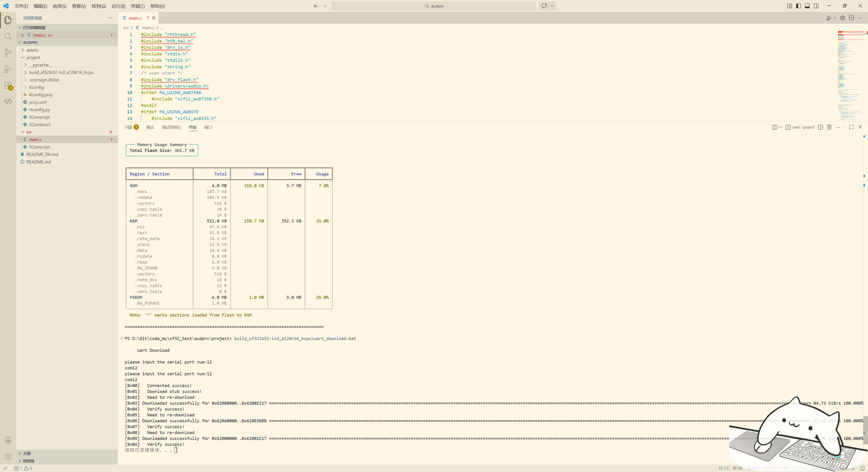
Task: Open the Extensions view
Action: point(8,85)
